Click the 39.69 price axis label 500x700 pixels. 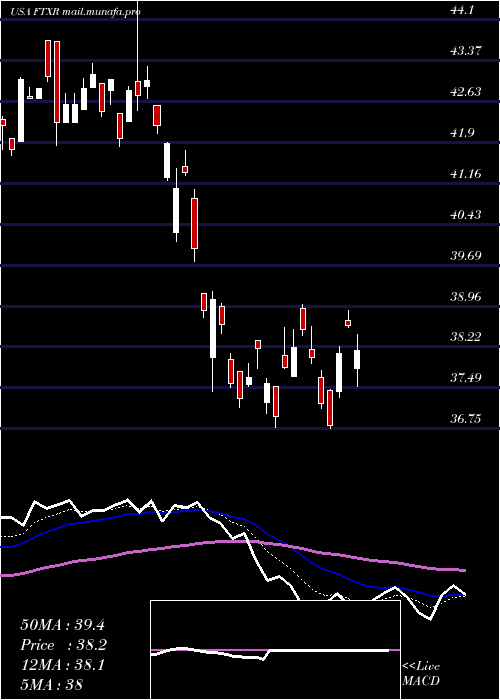(466, 255)
